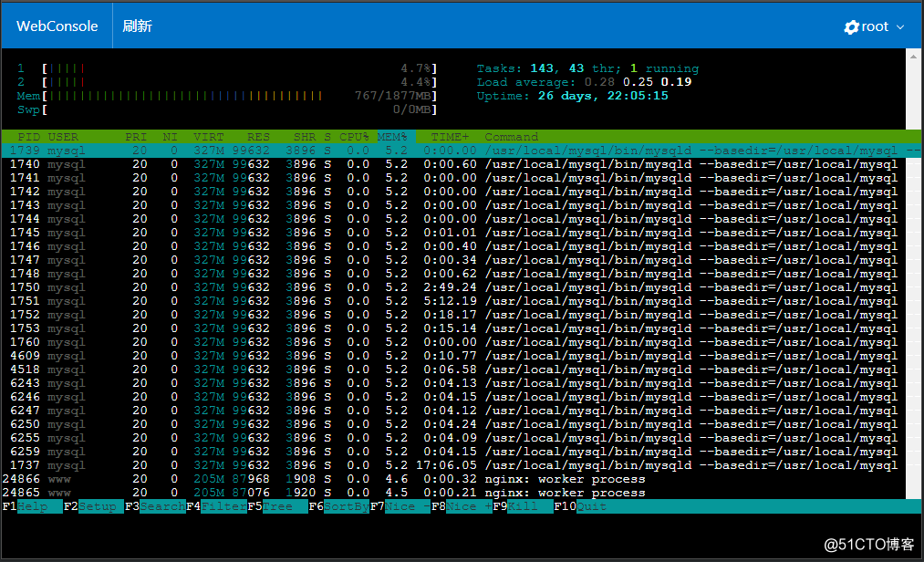924x562 pixels.
Task: Expand the root user dropdown arrow
Action: [x=900, y=27]
